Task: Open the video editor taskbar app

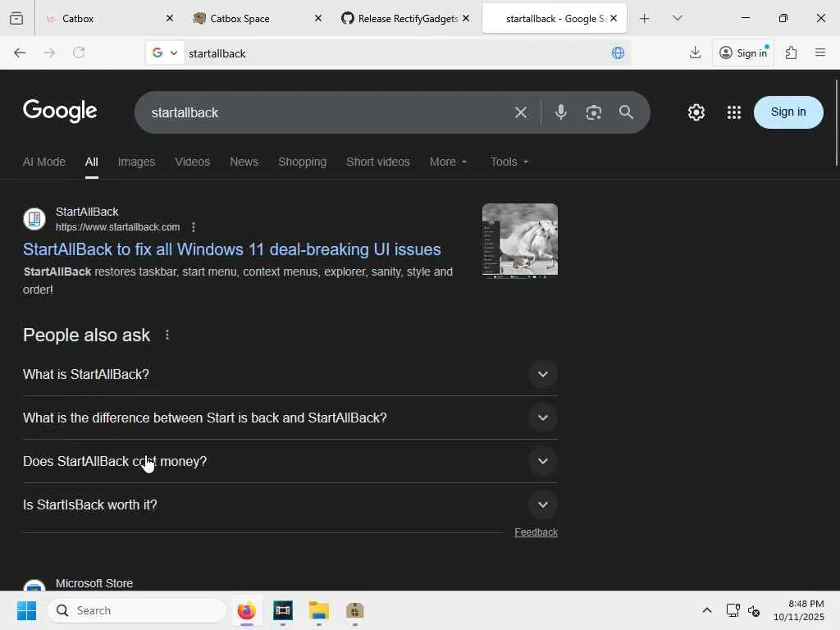Action: pos(283,610)
